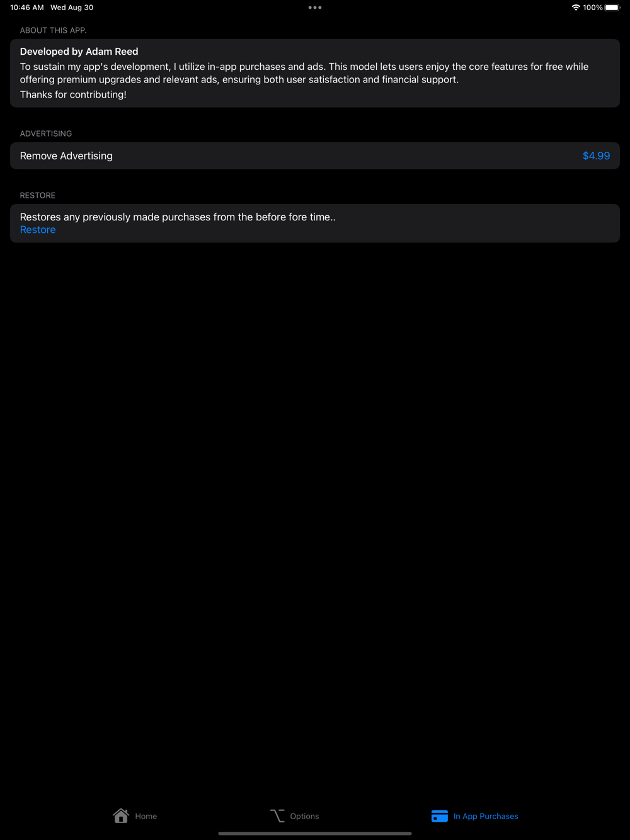Tap the Wed Aug 30 date

(x=72, y=8)
